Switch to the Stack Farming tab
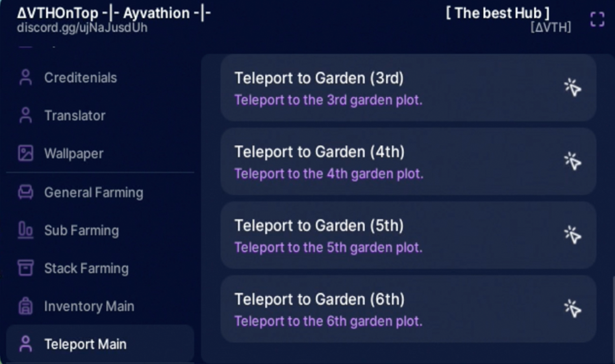Screen dimensions: 615x364 [100, 268]
